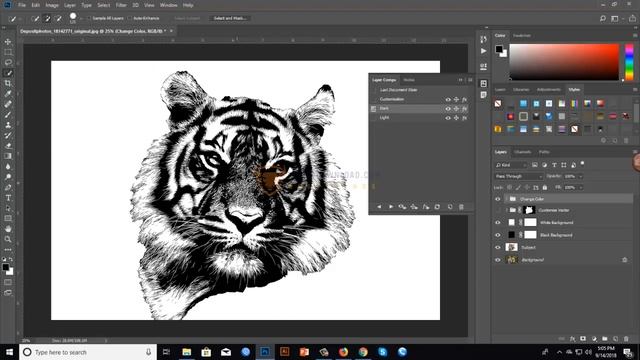This screenshot has width=640, height=360.
Task: Select the Zoom tool
Action: coord(8,239)
